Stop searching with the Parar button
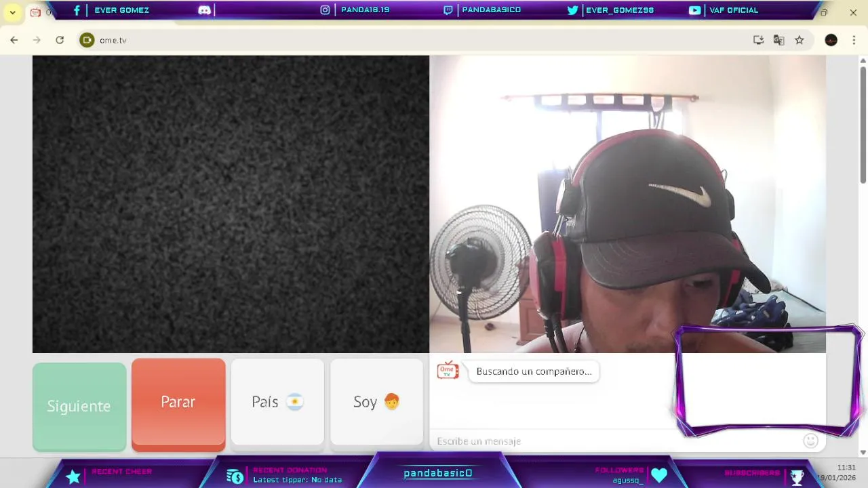Viewport: 868px width, 488px height. click(178, 404)
